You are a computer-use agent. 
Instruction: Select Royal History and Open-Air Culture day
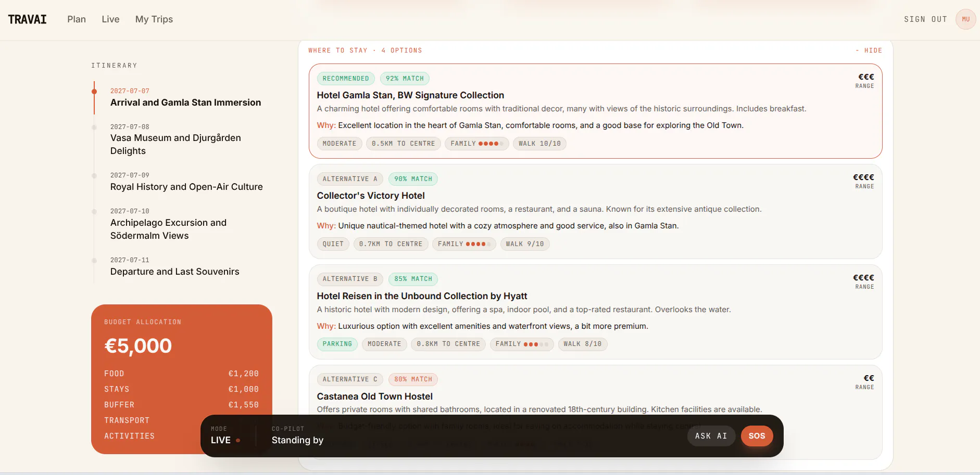click(186, 182)
